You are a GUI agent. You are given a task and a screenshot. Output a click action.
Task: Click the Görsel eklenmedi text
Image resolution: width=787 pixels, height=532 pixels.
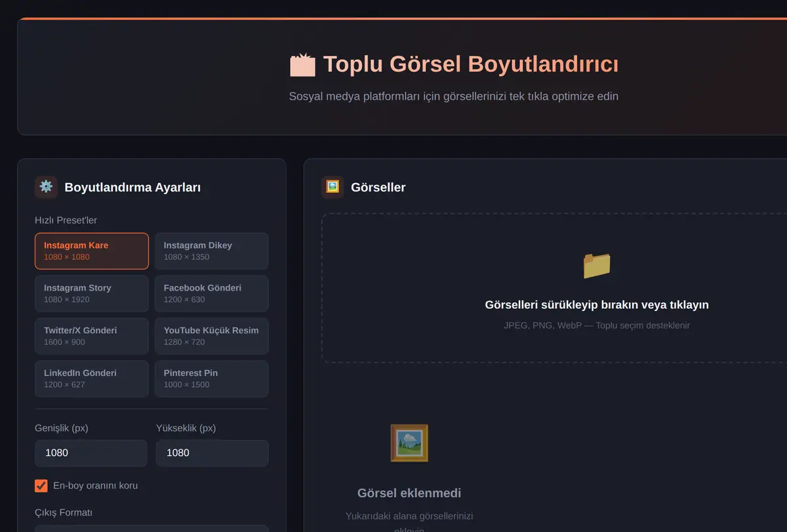[x=409, y=493]
